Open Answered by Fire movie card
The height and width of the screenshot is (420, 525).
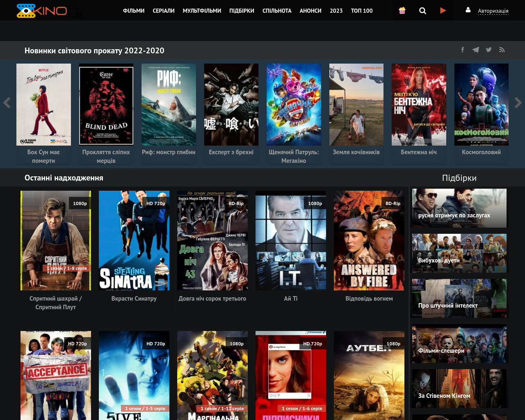369,240
